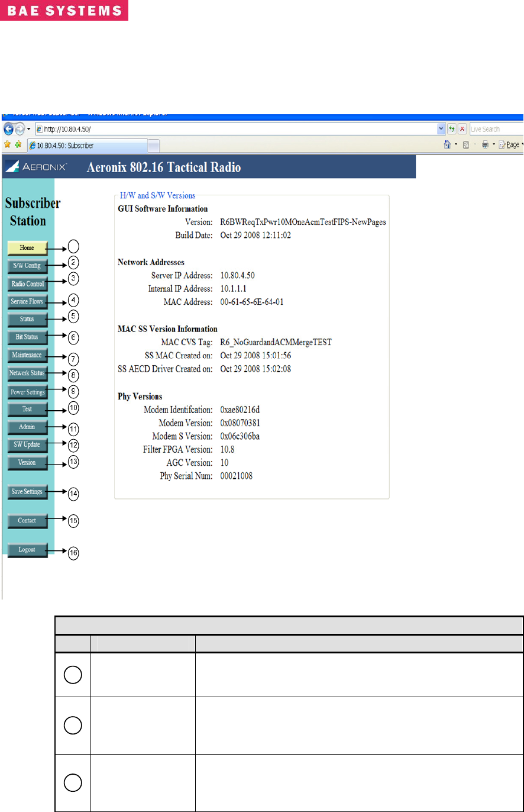524x812 pixels.
Task: Click the Status sidebar button
Action: point(27,320)
